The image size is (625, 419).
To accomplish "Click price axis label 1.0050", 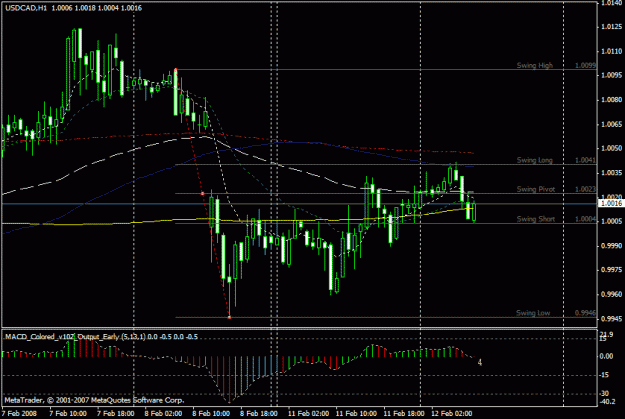I will point(611,148).
